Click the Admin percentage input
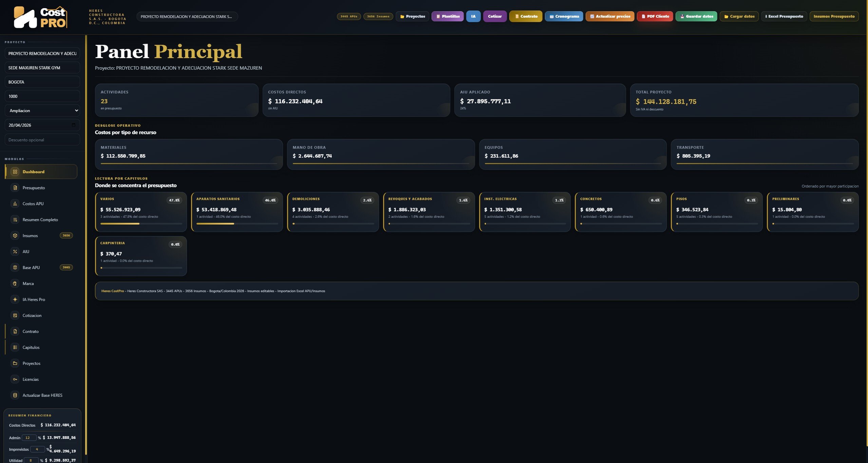Viewport: 868px width, 463px height. [x=29, y=438]
